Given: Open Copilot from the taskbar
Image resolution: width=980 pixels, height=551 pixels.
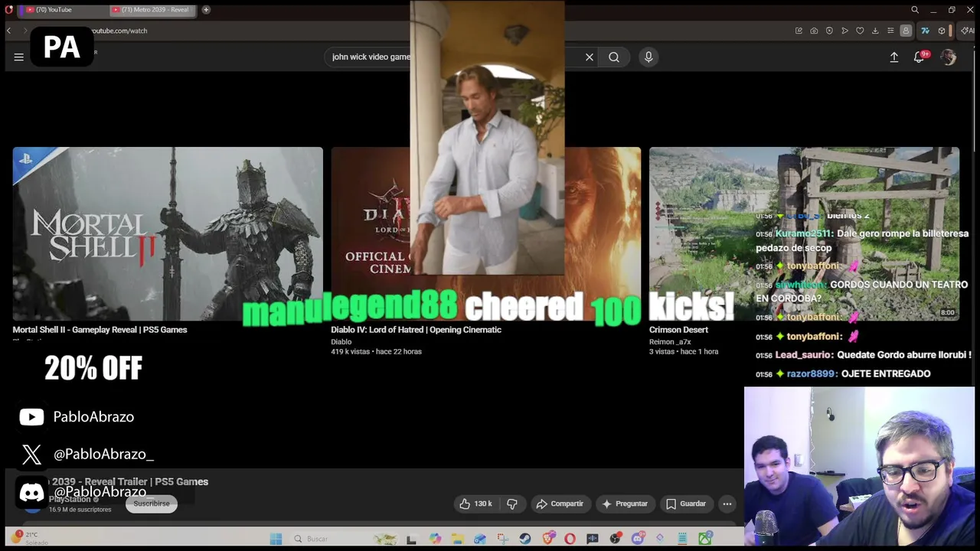Looking at the screenshot, I should point(435,539).
